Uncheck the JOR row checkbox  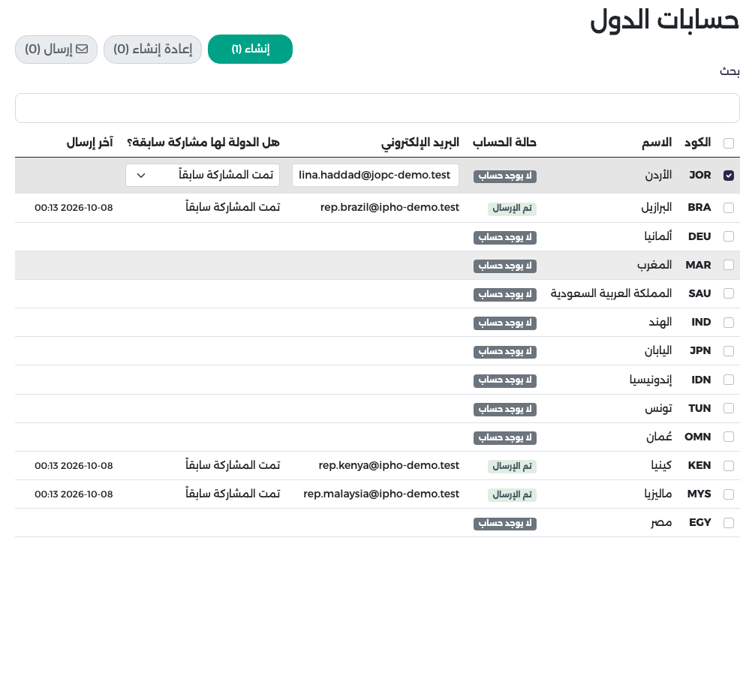pyautogui.click(x=729, y=176)
